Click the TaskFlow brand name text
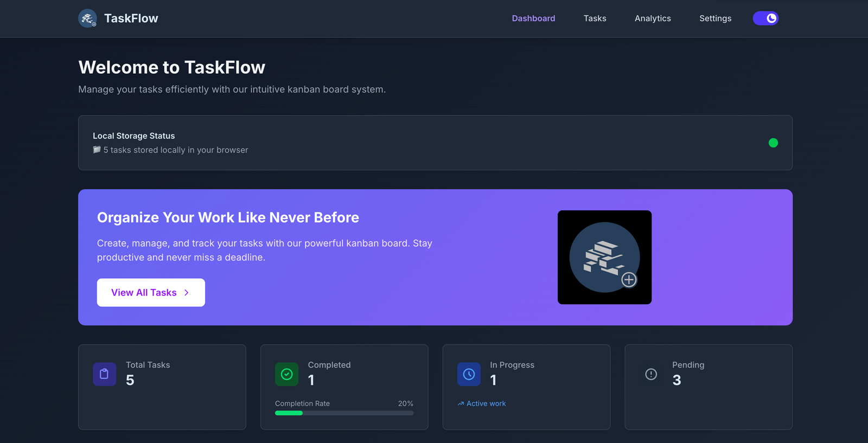 pos(131,18)
